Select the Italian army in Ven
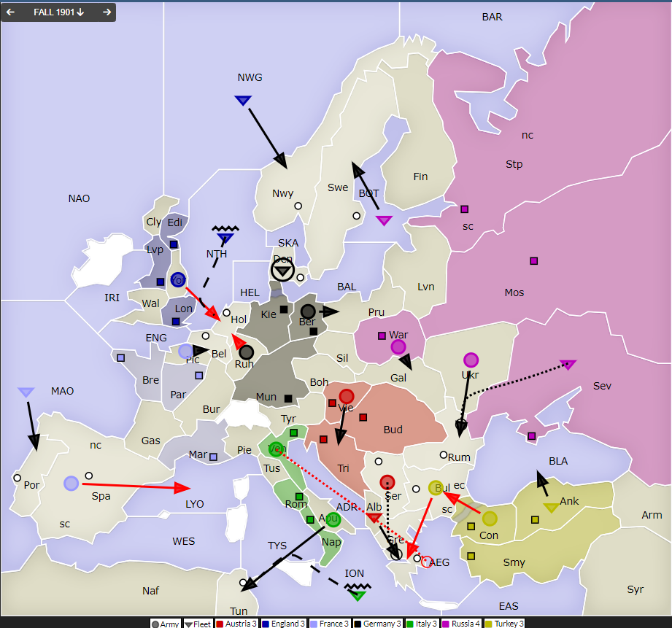 277,449
